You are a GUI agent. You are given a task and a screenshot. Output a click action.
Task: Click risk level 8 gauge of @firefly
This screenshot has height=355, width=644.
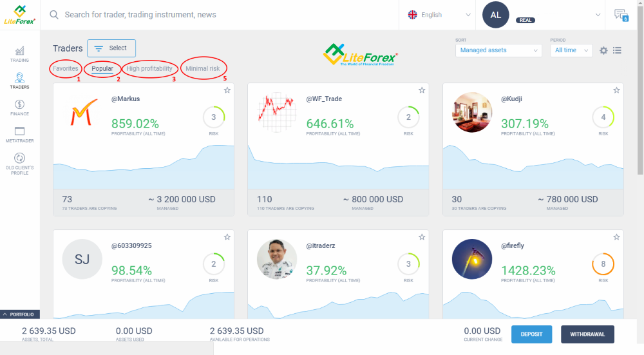pos(603,264)
